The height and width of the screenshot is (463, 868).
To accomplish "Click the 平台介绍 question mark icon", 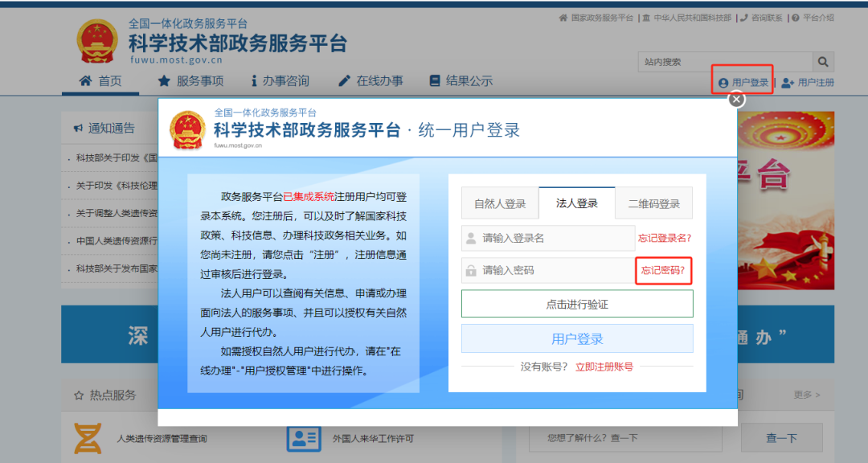I will (796, 16).
